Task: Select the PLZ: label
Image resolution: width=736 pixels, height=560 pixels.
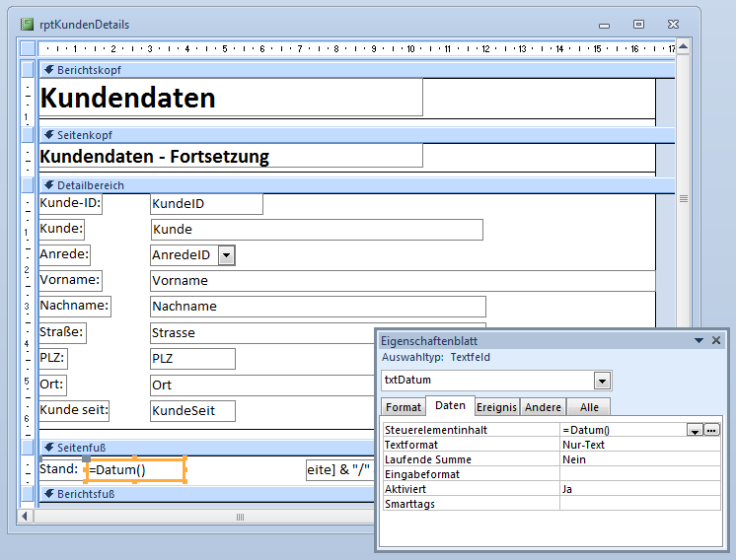Action: click(53, 358)
